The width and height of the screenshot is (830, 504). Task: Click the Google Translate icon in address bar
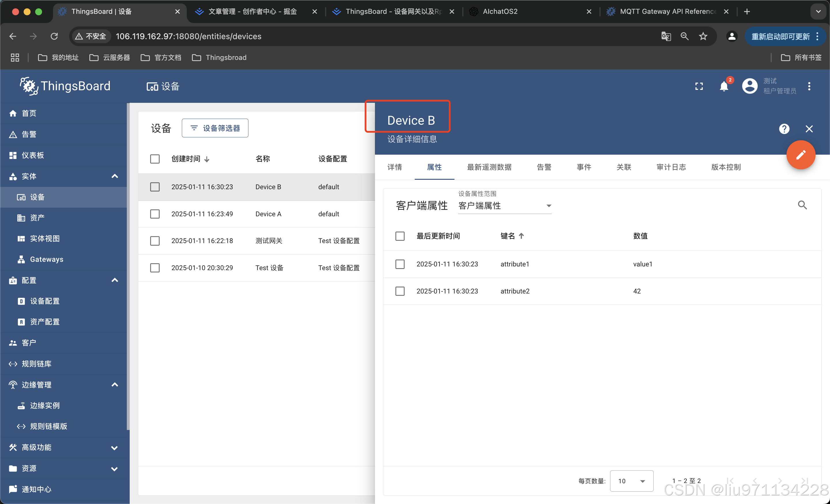tap(666, 36)
